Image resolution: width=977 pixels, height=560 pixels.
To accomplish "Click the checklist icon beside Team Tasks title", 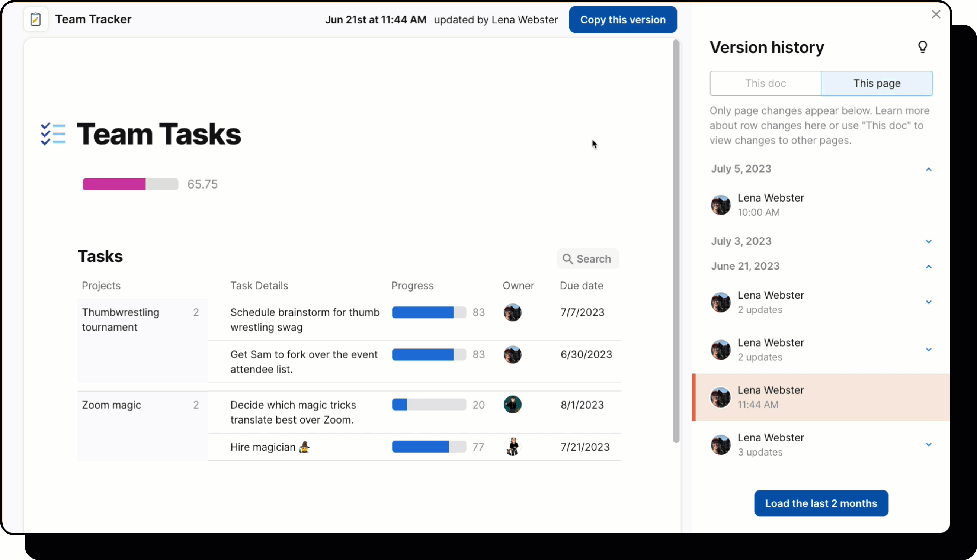I will tap(54, 134).
